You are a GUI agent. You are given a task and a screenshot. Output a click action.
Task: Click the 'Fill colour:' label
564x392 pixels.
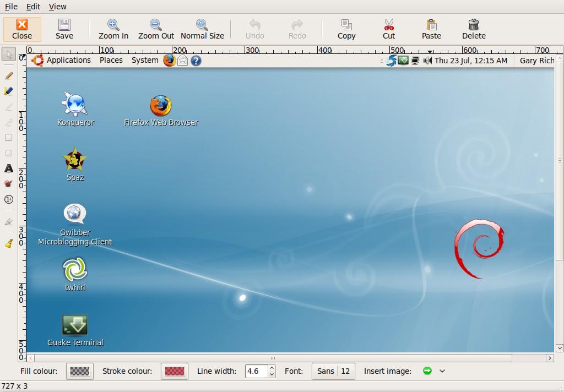coord(39,371)
